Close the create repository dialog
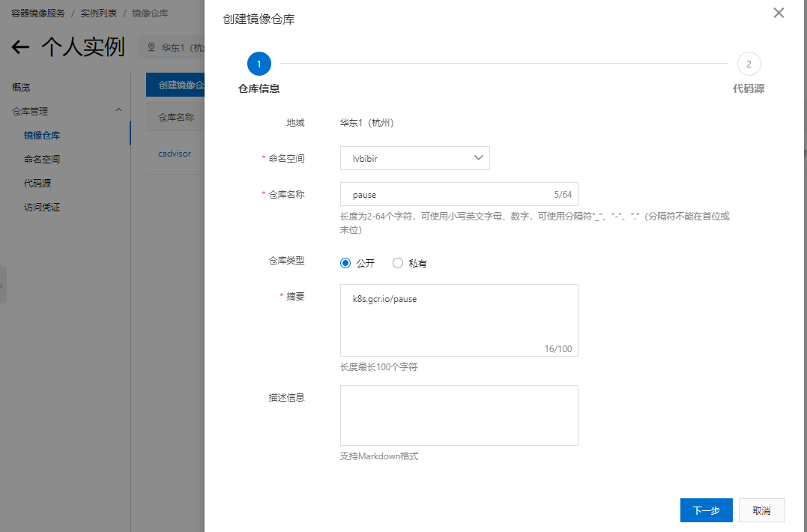Image resolution: width=807 pixels, height=532 pixels. pyautogui.click(x=779, y=13)
